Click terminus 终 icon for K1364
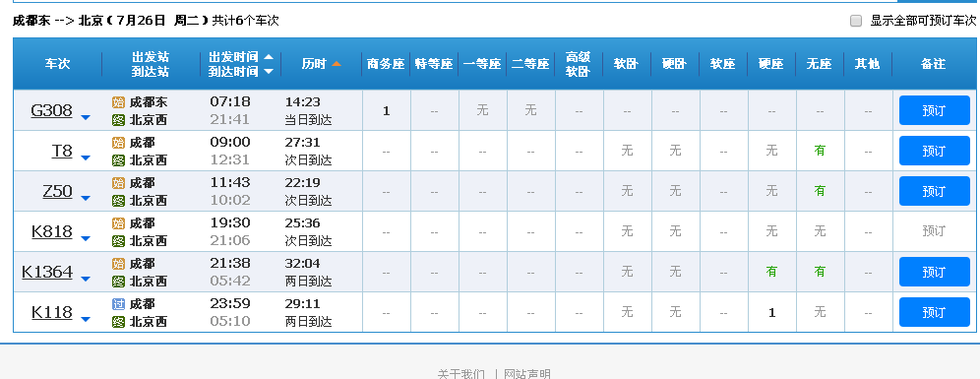 [x=118, y=282]
